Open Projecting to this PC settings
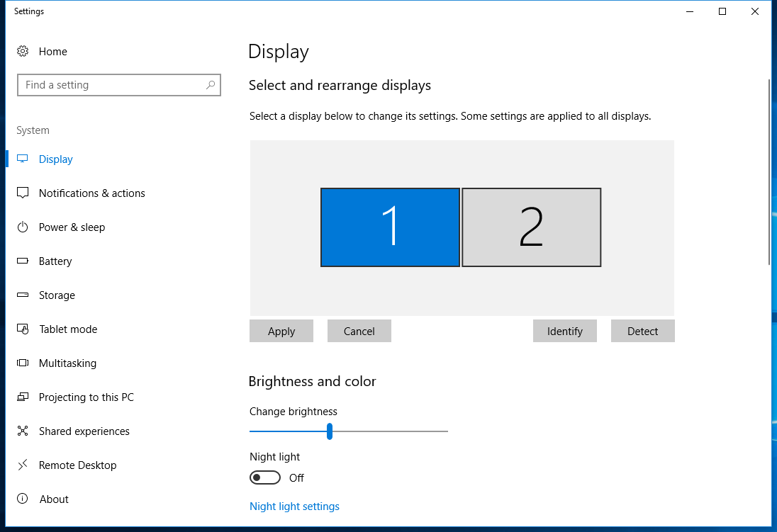777x532 pixels. [86, 397]
